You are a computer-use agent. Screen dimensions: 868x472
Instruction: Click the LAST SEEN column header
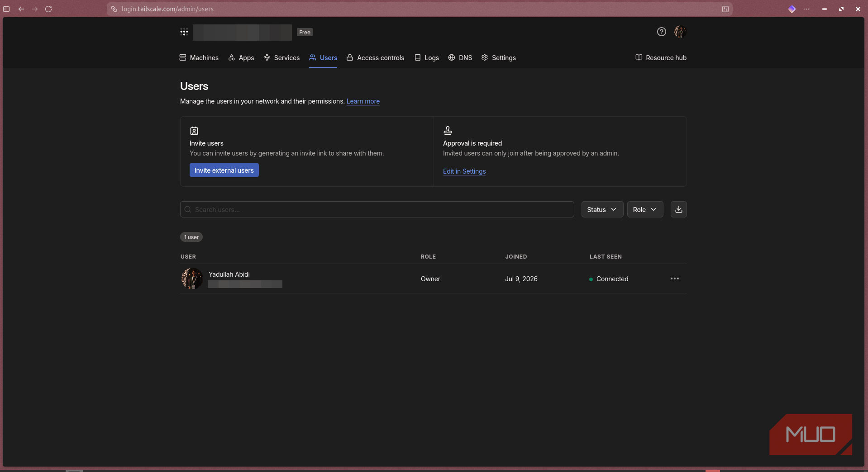(x=606, y=257)
